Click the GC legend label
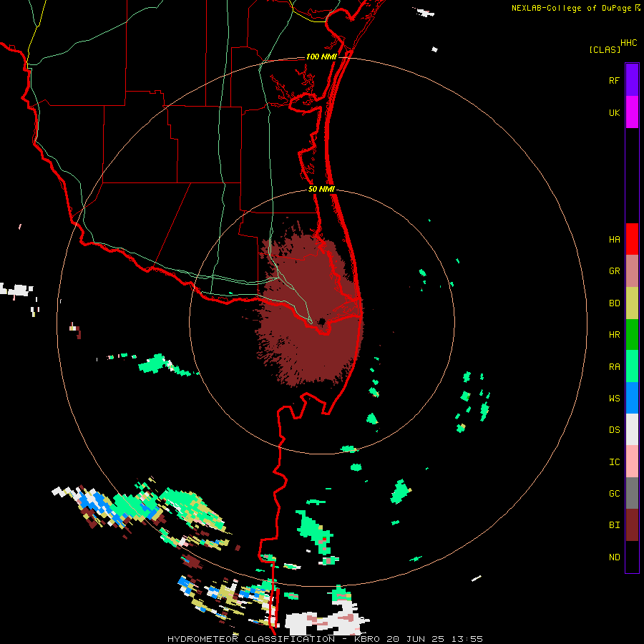The width and height of the screenshot is (644, 644). click(x=614, y=494)
